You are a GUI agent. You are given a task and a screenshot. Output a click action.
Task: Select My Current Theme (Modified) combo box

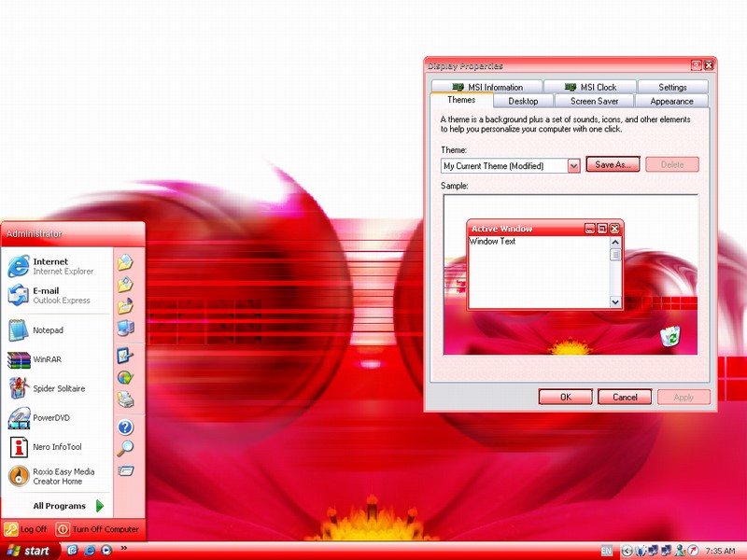click(510, 166)
